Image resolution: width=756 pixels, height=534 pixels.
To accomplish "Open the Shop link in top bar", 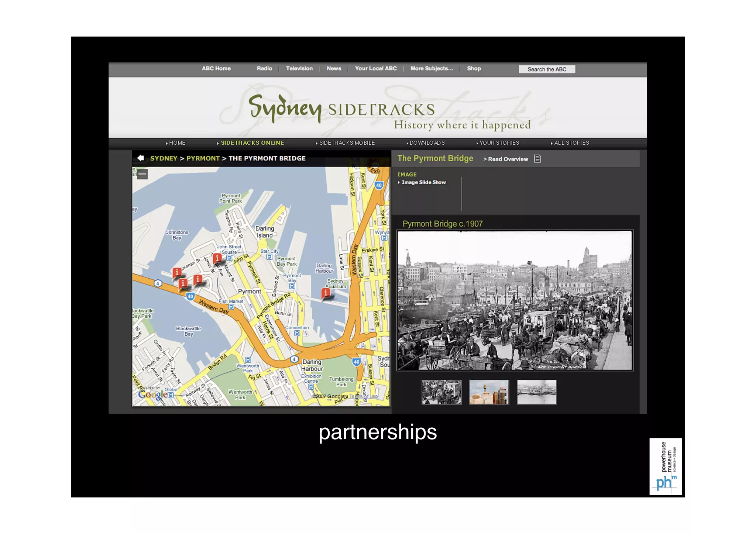I will point(474,69).
